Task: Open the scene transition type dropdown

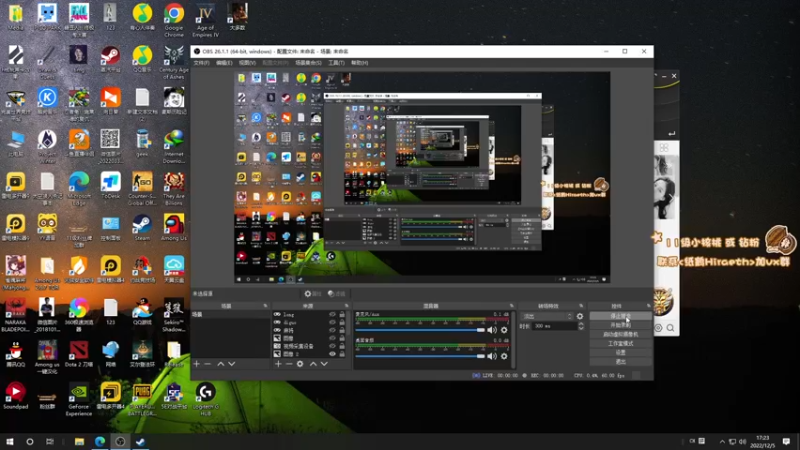Action: [547, 316]
